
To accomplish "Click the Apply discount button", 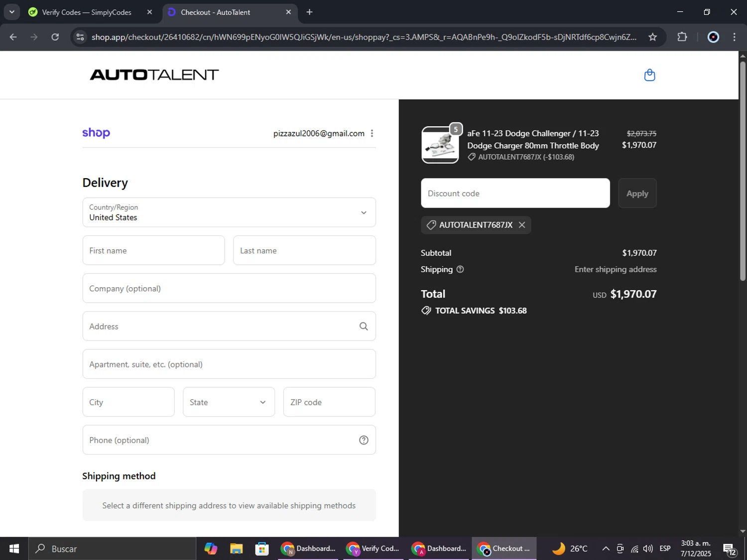I will (x=637, y=193).
